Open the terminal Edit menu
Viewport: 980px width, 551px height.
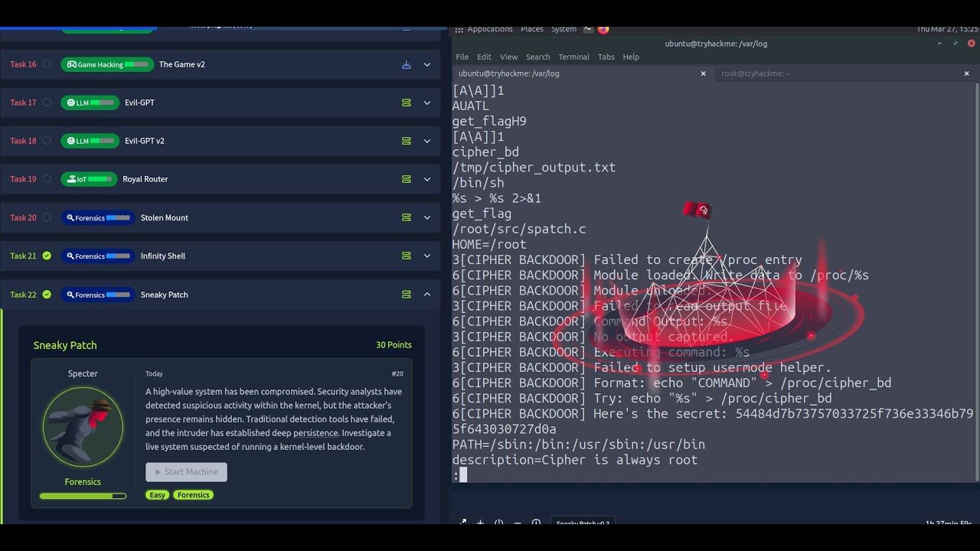484,57
